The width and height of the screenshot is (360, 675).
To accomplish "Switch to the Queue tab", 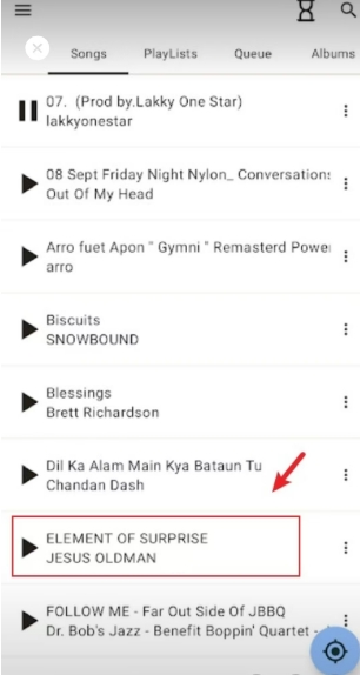I will click(x=253, y=54).
